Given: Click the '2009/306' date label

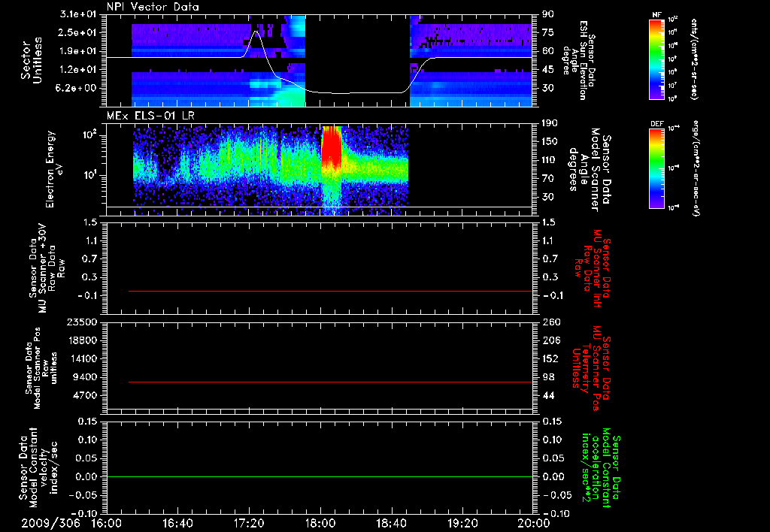Looking at the screenshot, I should pyautogui.click(x=50, y=523).
